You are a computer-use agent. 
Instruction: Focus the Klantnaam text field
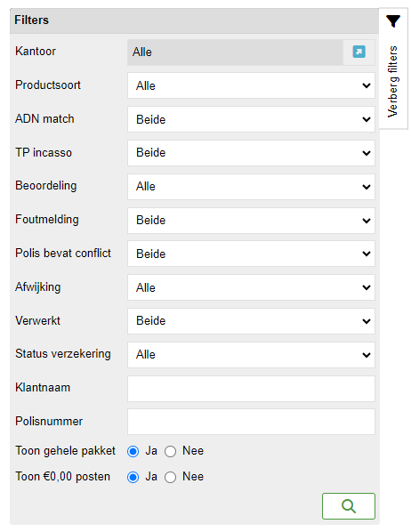click(251, 389)
